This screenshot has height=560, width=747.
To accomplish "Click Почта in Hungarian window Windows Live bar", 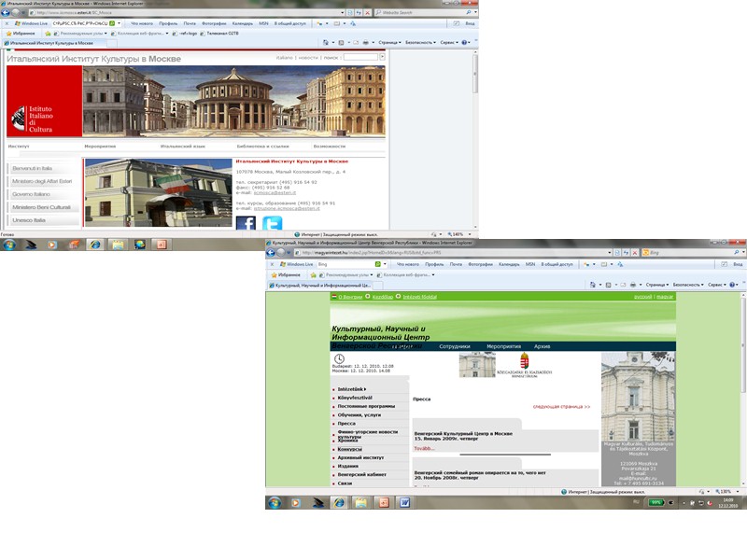I will click(456, 264).
